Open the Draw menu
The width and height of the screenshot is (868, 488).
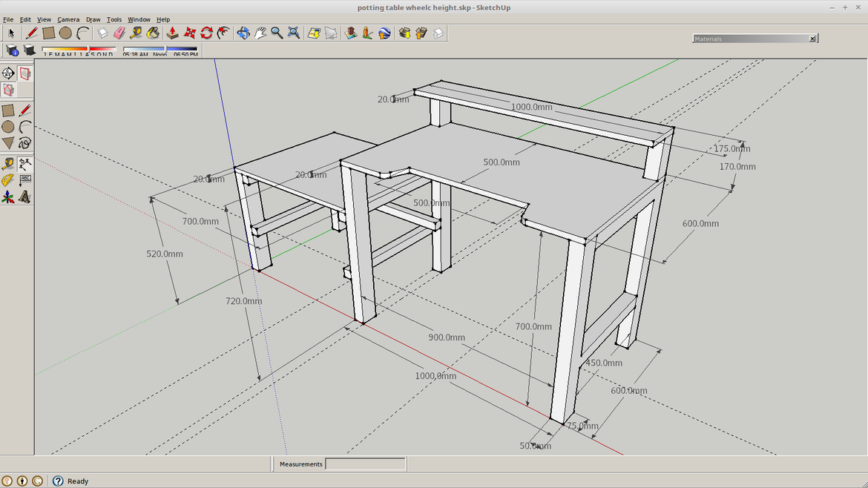pyautogui.click(x=93, y=20)
